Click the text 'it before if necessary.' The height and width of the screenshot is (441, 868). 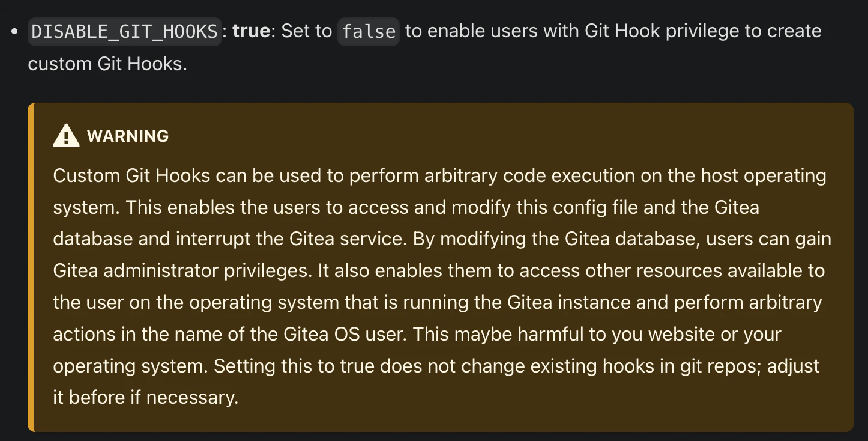(146, 398)
